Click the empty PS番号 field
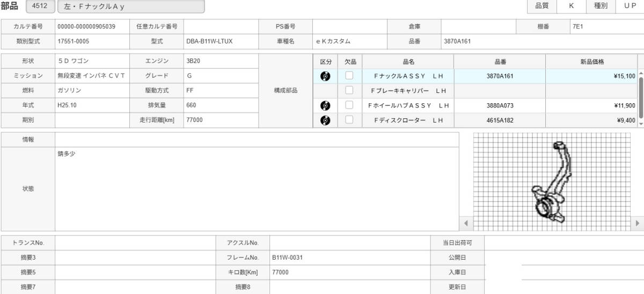The height and width of the screenshot is (294, 644). (x=350, y=26)
